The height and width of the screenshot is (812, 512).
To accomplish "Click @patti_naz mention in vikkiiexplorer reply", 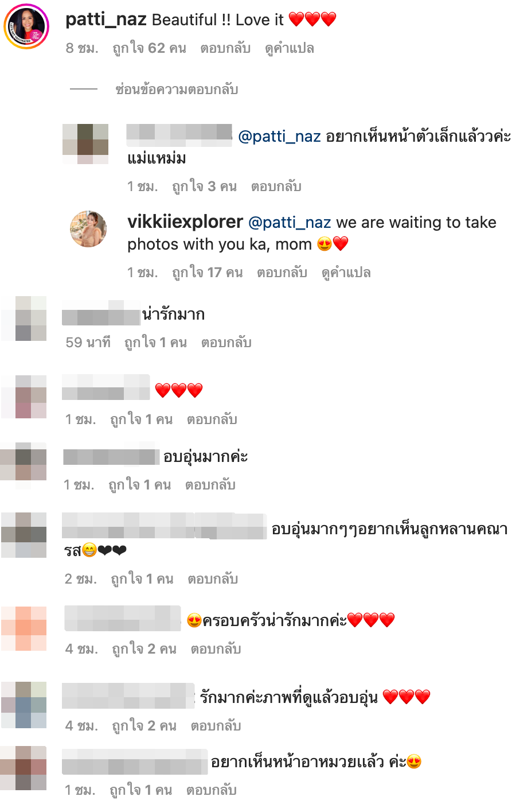I will coord(290,223).
